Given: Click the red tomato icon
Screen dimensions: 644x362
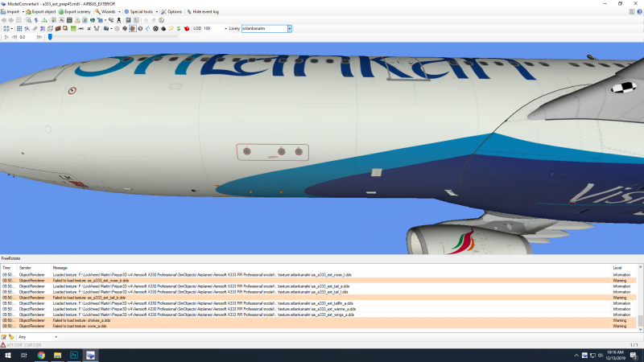Looking at the screenshot, I should 187,29.
